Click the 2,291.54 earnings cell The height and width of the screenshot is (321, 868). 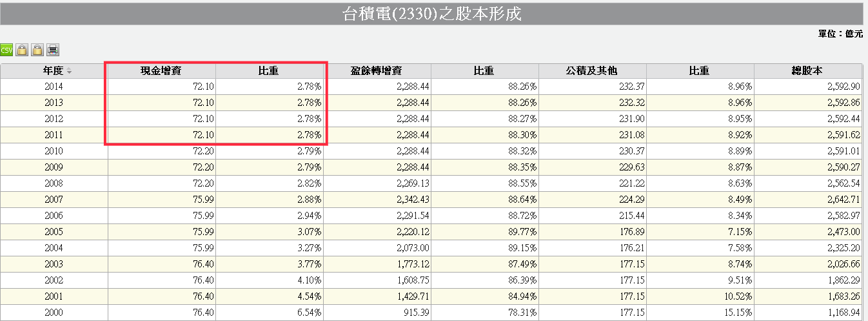[377, 215]
